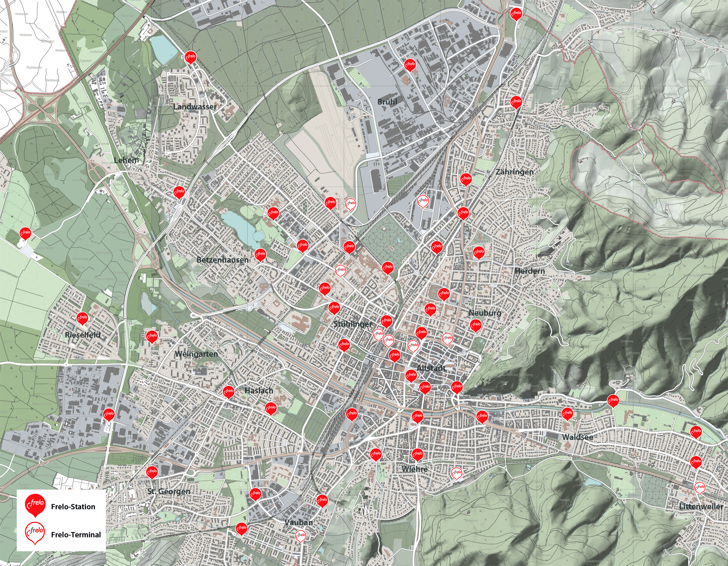Click the Frelo-Station legend text
728x566 pixels.
[x=73, y=507]
